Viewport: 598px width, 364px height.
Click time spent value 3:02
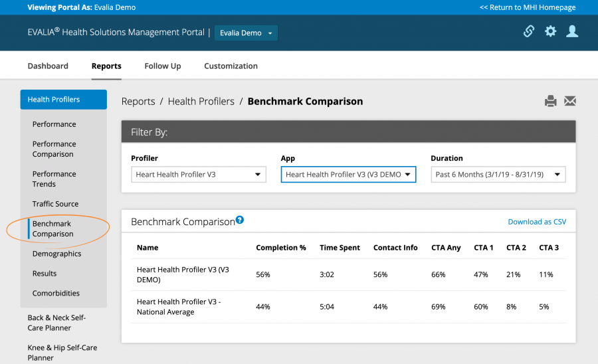coord(327,274)
